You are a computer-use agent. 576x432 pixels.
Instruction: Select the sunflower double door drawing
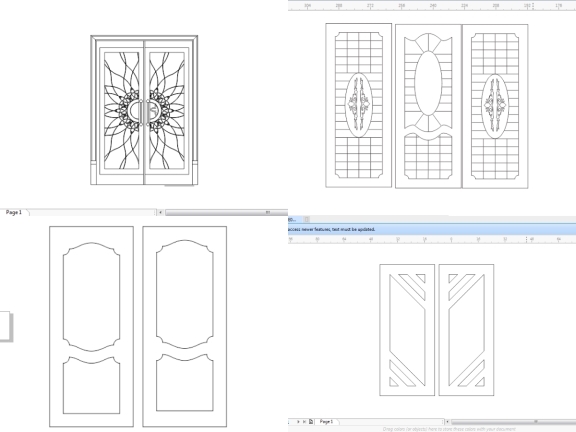click(x=144, y=110)
